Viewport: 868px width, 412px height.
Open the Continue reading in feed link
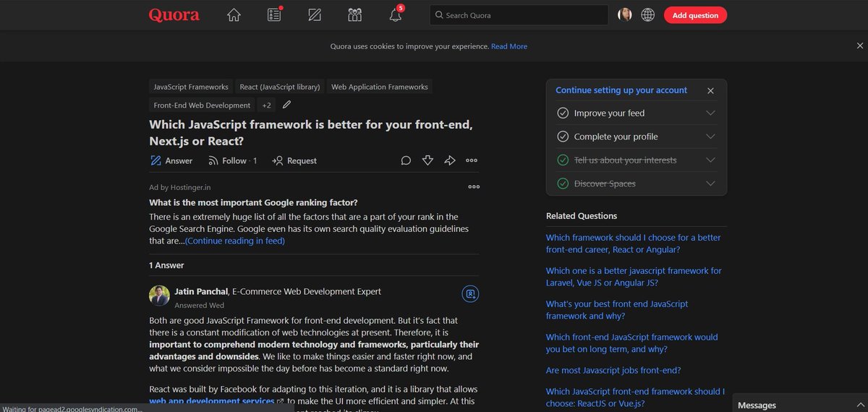(235, 241)
